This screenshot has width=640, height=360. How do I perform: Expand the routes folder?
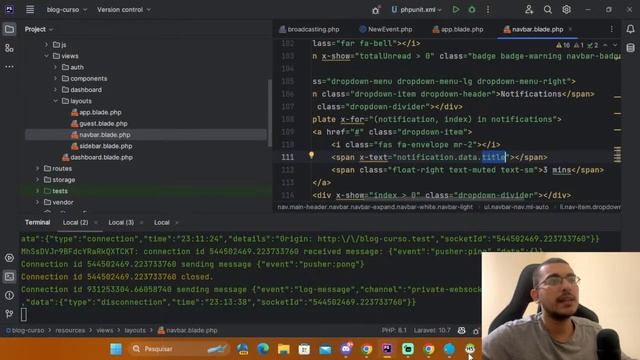coord(38,168)
